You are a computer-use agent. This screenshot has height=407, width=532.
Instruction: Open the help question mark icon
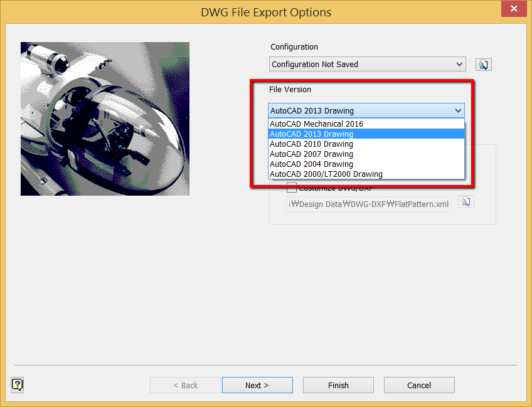tap(18, 385)
